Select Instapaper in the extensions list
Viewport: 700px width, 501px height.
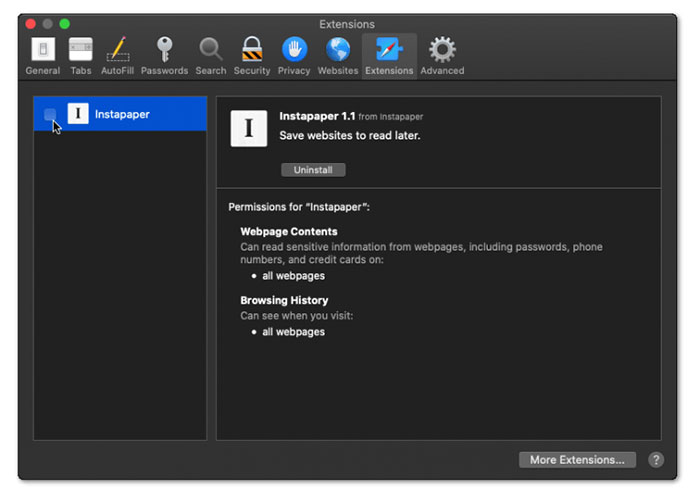[122, 114]
